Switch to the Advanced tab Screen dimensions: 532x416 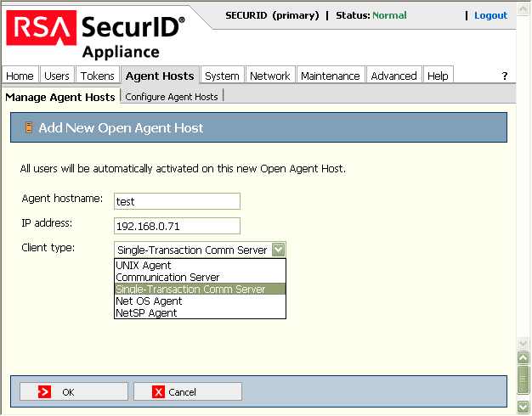[394, 76]
